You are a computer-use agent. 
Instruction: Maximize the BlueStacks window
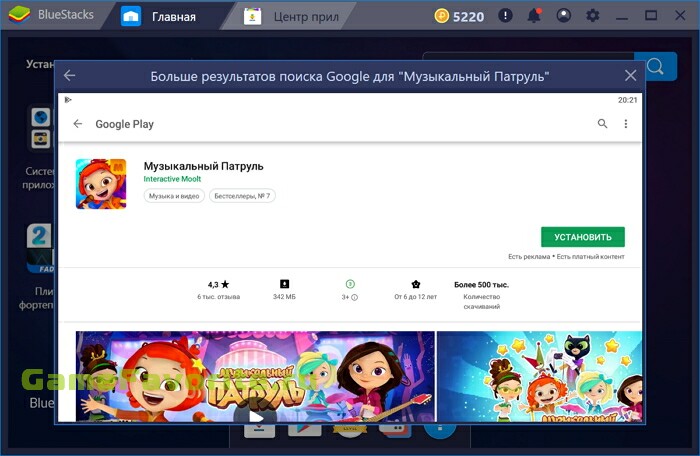(x=651, y=16)
